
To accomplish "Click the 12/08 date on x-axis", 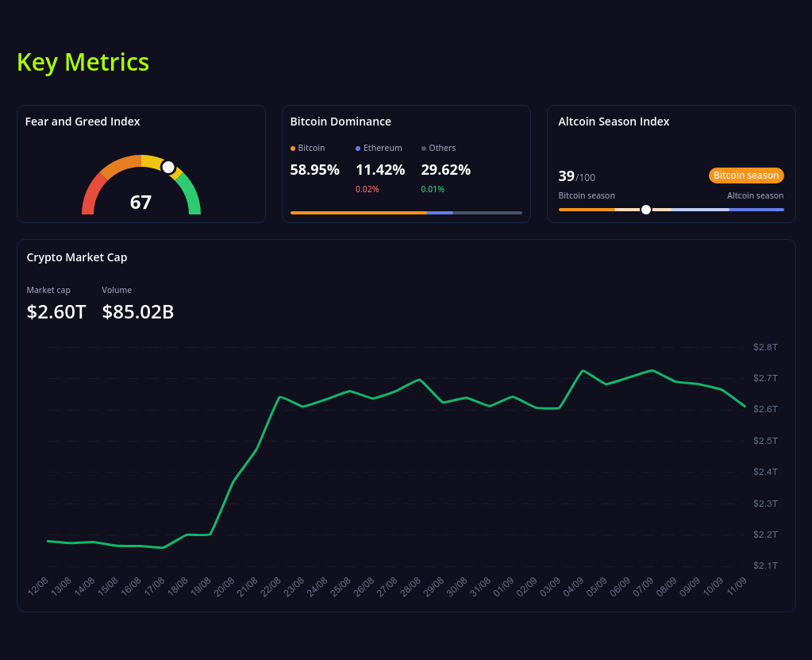I will [x=38, y=586].
